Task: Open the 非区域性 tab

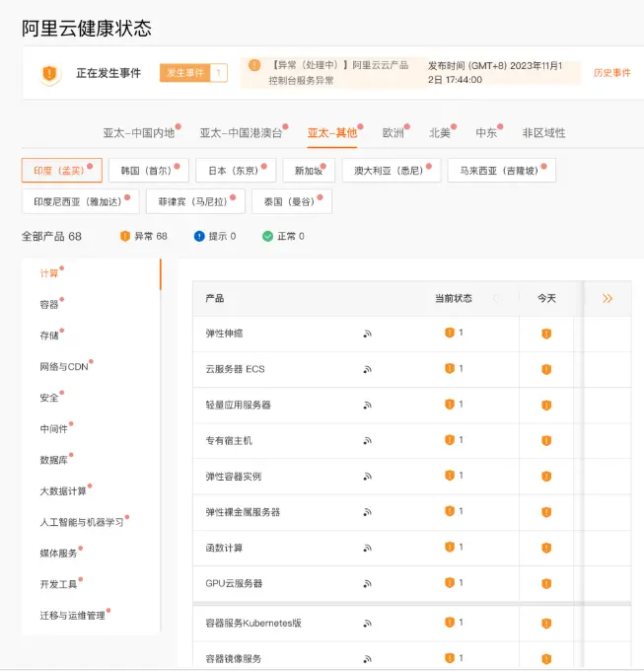Action: [543, 133]
